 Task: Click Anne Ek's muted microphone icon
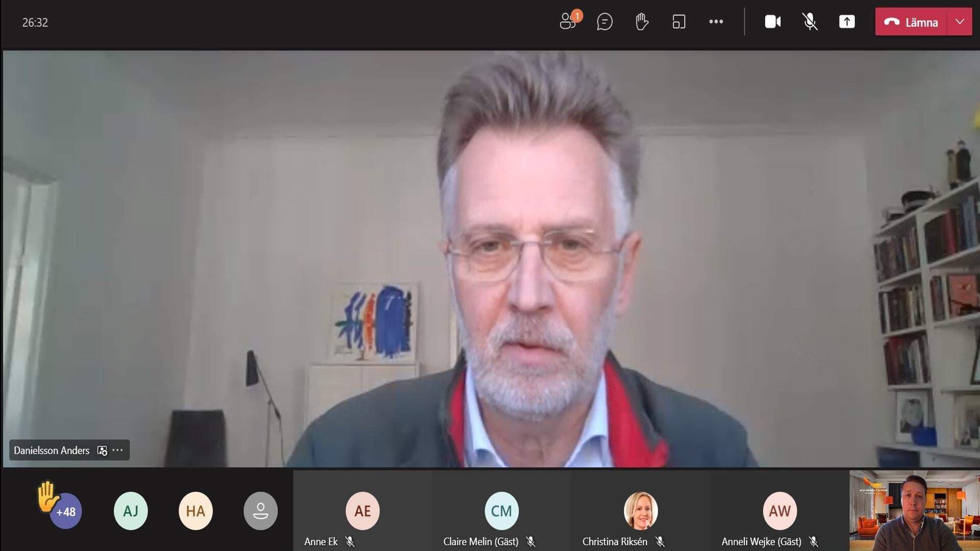[350, 541]
